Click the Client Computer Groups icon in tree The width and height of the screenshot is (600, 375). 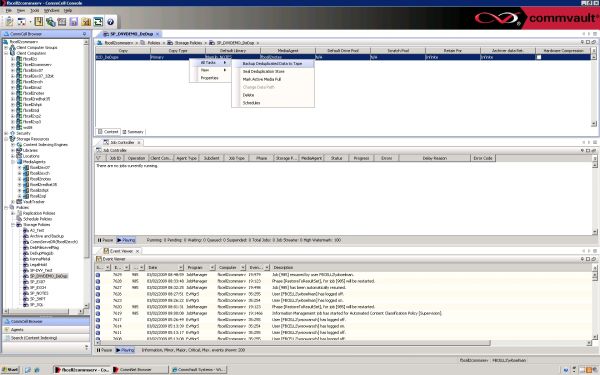[13, 47]
